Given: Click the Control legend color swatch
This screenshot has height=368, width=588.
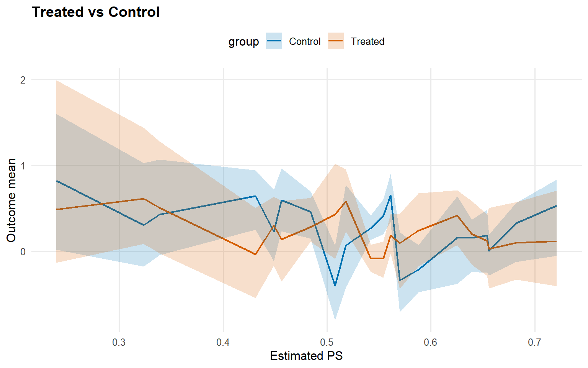Looking at the screenshot, I should 274,41.
